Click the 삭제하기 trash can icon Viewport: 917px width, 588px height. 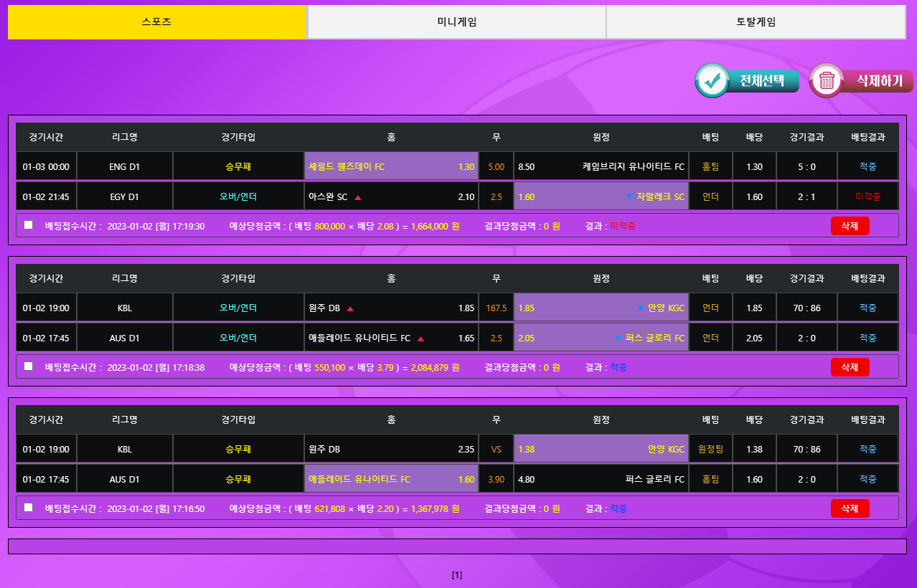coord(827,80)
